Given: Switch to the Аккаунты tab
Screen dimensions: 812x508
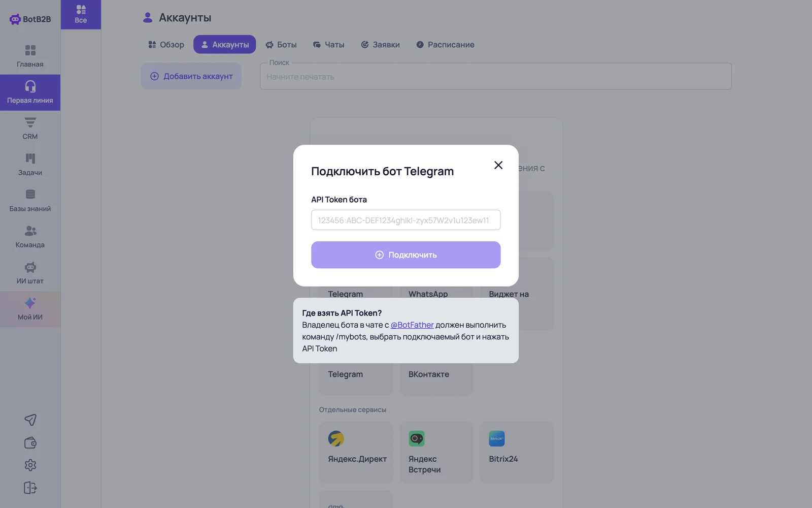Looking at the screenshot, I should click(x=224, y=45).
